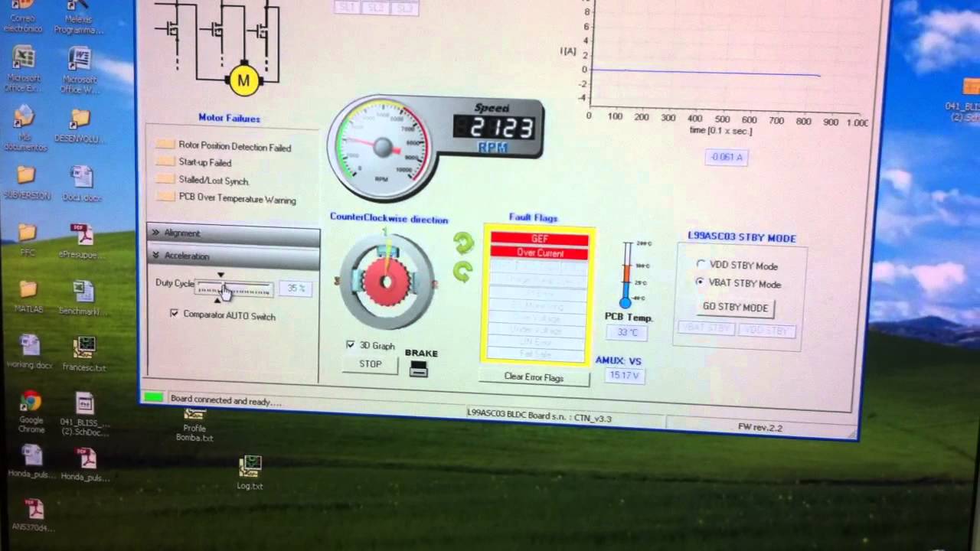The image size is (980, 551).
Task: Click the GEF fault flag
Action: pos(540,239)
